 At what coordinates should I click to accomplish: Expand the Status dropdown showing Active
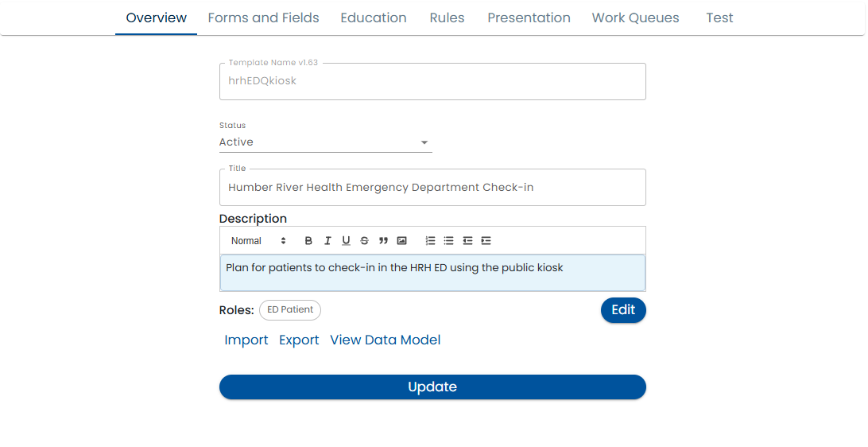coord(325,142)
